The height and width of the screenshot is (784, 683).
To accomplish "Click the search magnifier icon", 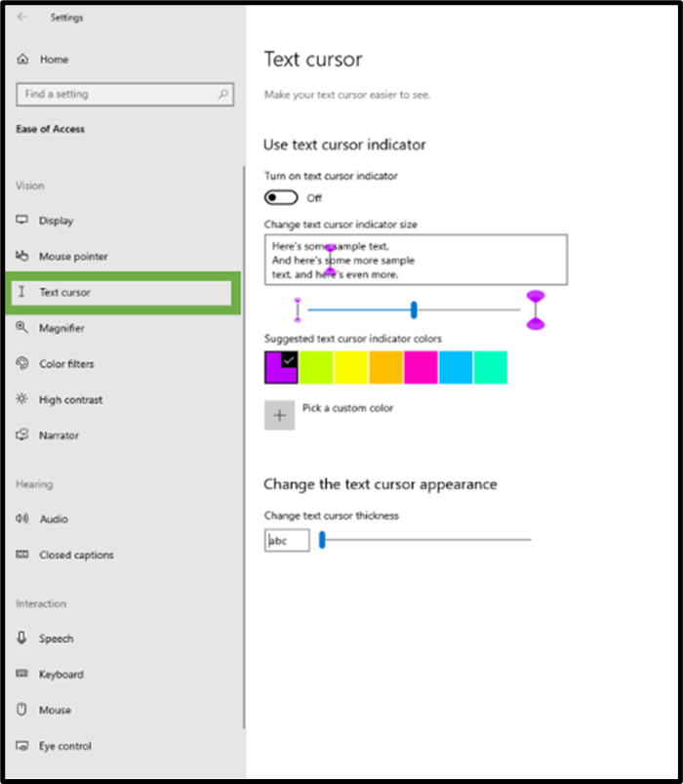I will click(223, 95).
